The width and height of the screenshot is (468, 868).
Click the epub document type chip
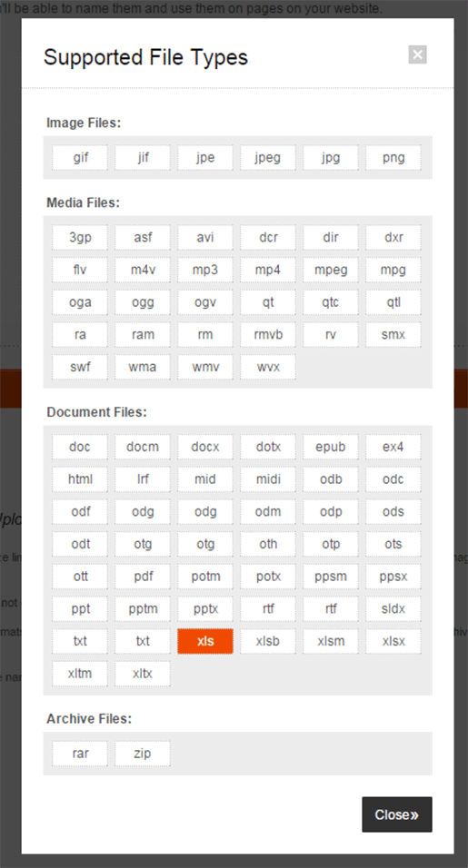tap(331, 447)
